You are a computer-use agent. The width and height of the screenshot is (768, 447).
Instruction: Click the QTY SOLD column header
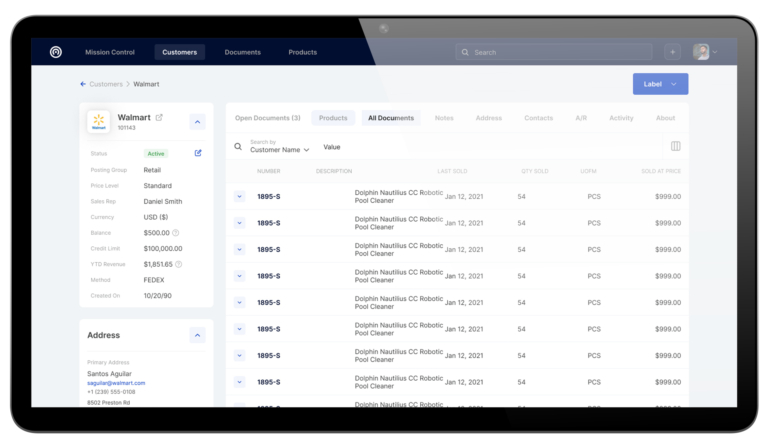(534, 171)
